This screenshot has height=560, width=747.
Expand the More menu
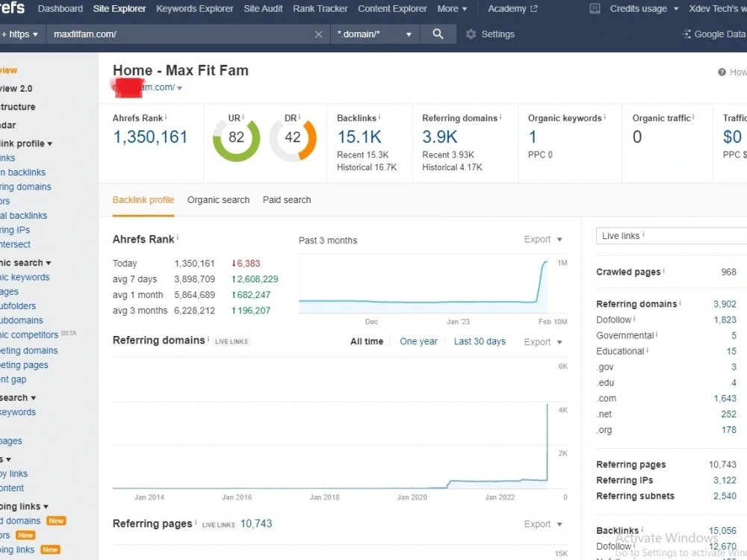point(452,8)
